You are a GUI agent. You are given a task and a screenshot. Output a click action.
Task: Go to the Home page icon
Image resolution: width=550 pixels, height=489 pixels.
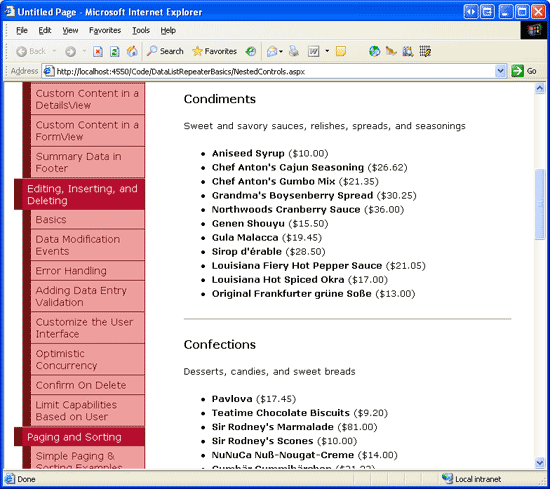132,52
